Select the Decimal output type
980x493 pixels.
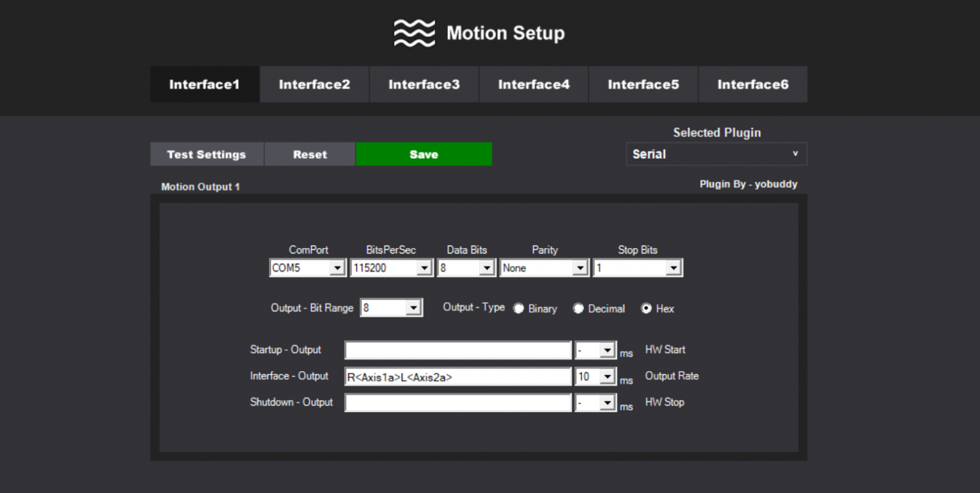click(578, 309)
